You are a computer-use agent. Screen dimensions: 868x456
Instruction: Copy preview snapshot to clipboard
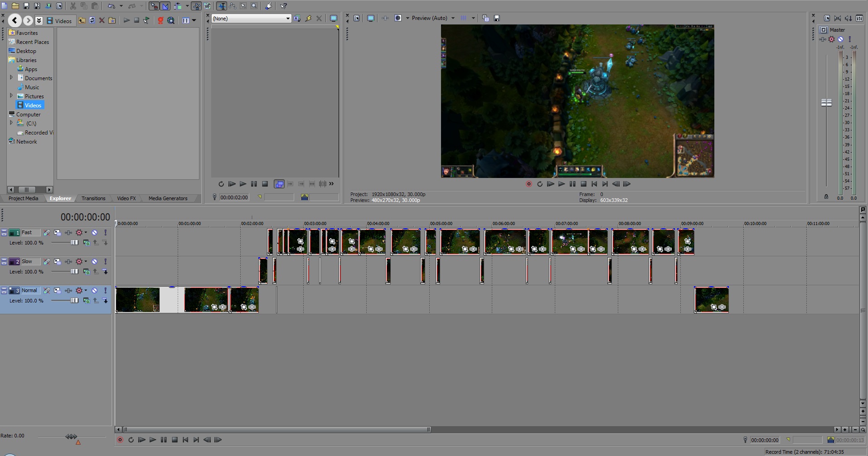485,18
